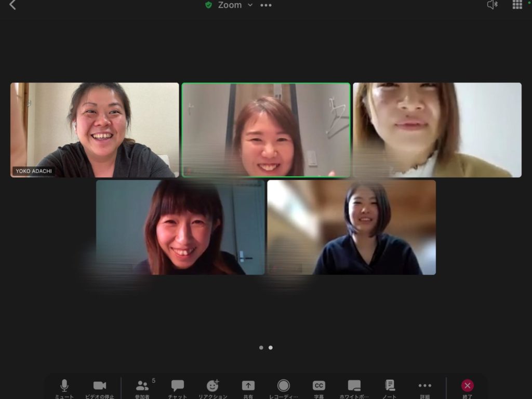Switch audio output via the Bluetooth speaker icon
This screenshot has height=399, width=532.
(x=492, y=5)
